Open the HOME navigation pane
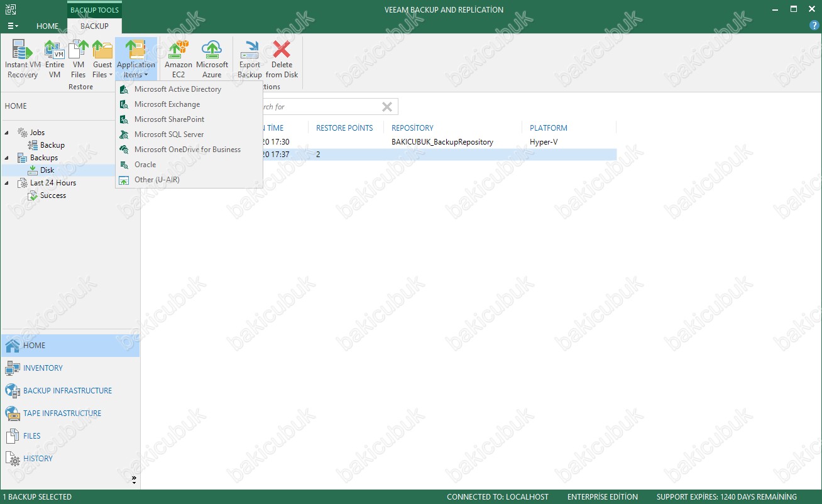Screen dimensions: 822x504 click(70, 346)
